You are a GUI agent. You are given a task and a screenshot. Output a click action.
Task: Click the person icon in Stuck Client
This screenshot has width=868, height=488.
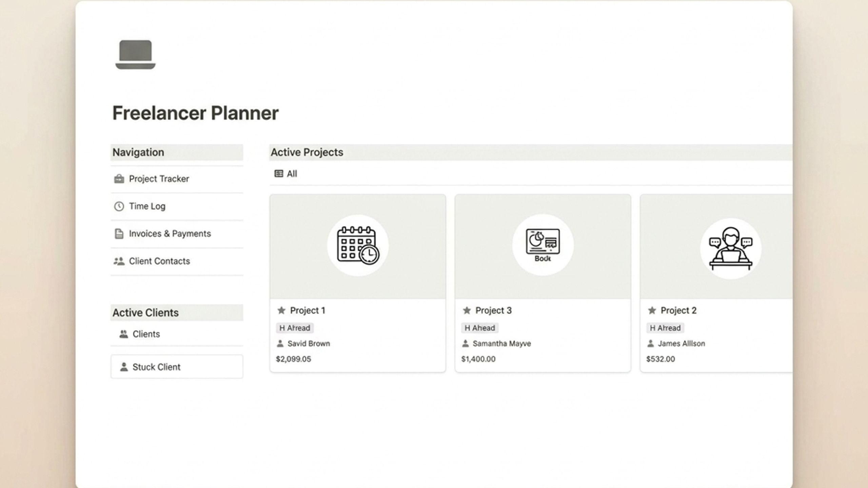click(124, 367)
